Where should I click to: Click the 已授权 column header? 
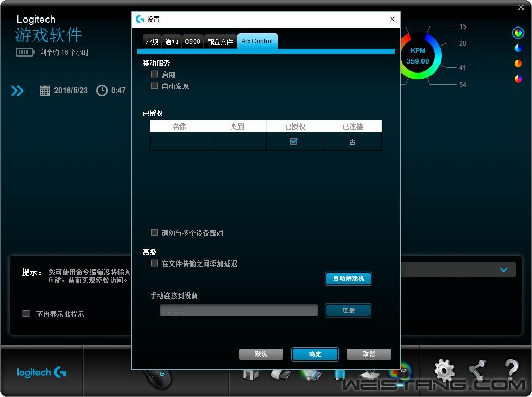coord(295,127)
